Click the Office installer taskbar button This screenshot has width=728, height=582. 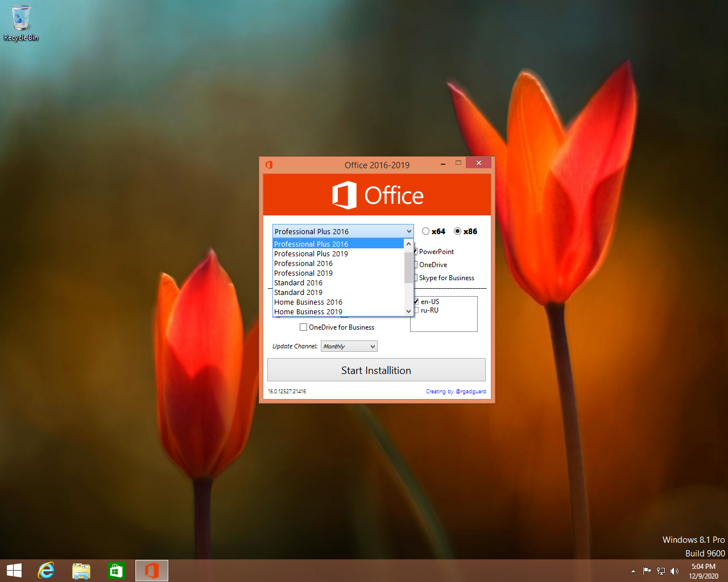pyautogui.click(x=152, y=571)
